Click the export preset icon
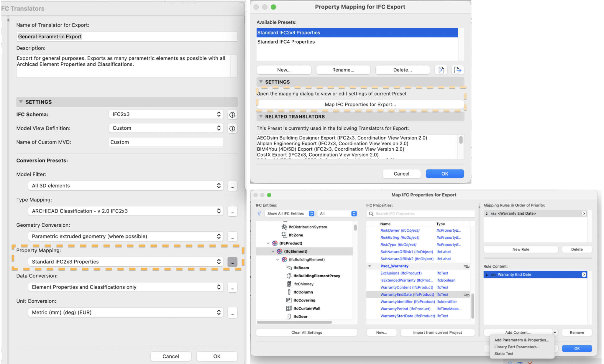 (x=457, y=70)
